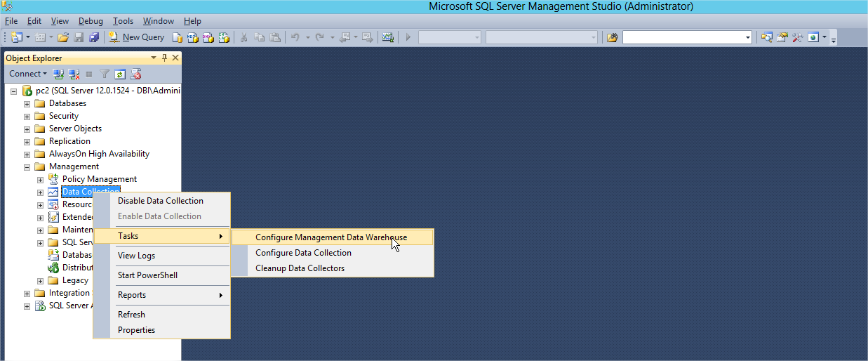Select the pc2 SQL Server root node
This screenshot has height=361, width=868.
tap(107, 91)
